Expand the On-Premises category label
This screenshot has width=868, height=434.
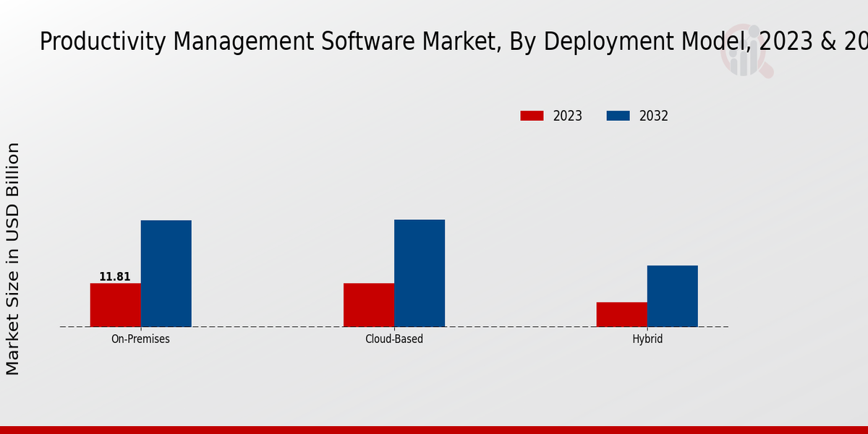coord(140,338)
